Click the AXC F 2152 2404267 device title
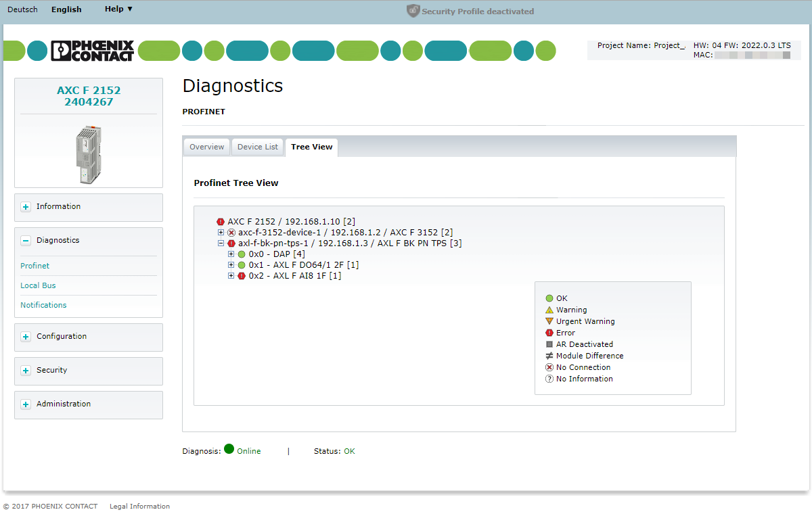This screenshot has width=812, height=514. (89, 96)
